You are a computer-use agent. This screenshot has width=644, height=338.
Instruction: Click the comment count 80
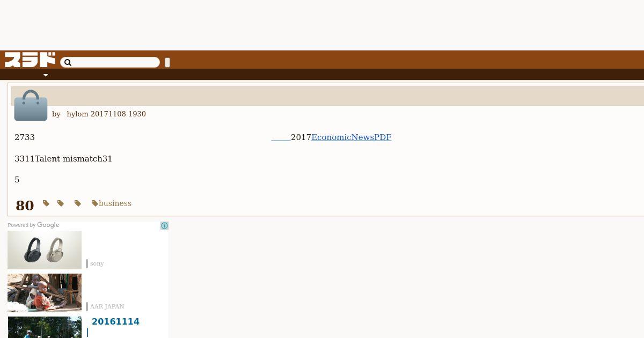(x=25, y=205)
